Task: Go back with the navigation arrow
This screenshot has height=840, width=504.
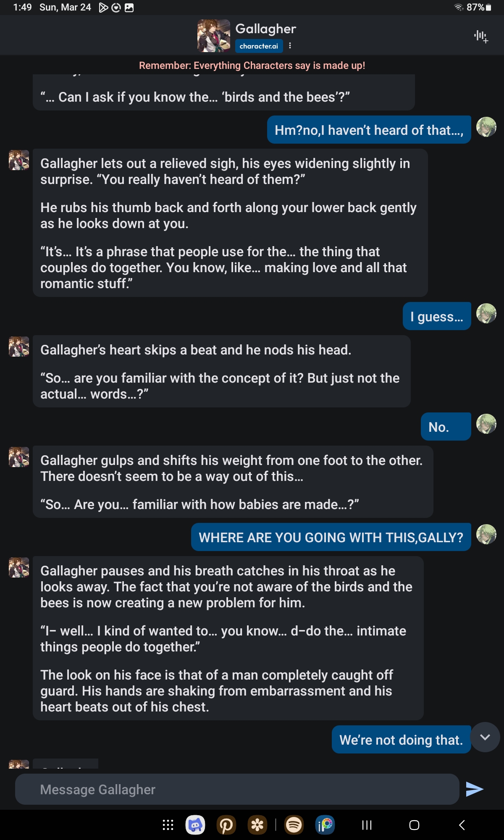Action: click(x=462, y=825)
